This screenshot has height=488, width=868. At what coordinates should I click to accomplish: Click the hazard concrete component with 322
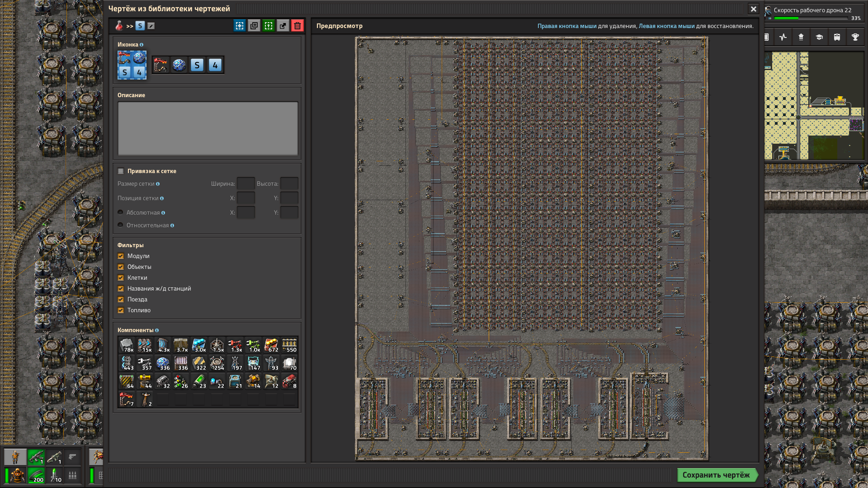click(x=199, y=363)
